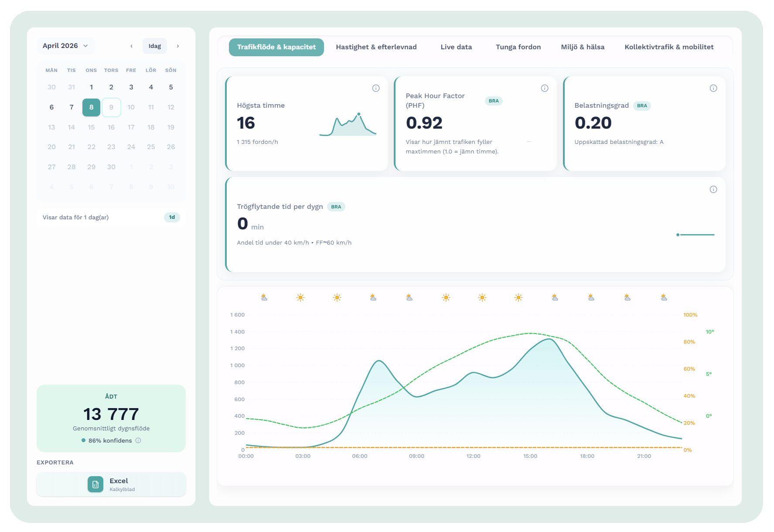Click 'Uppskattad belastningsgrad: A' text

(x=619, y=142)
